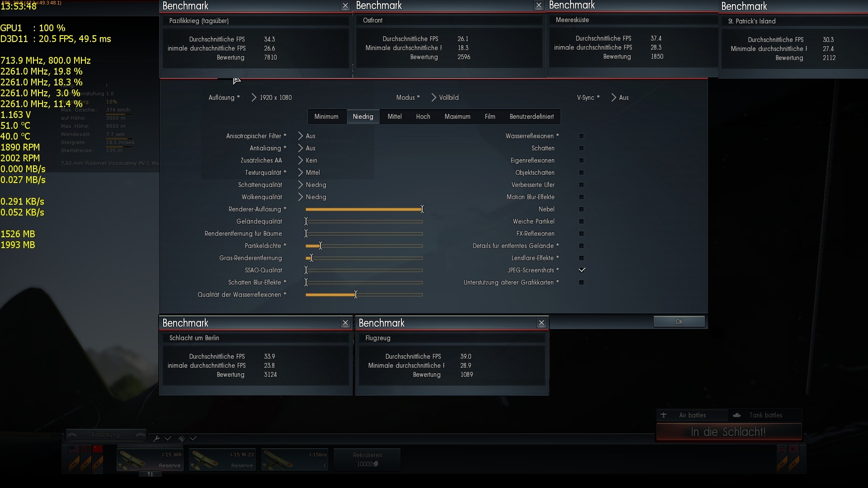Click the wrench repair icon above aircraft slots
Image resolution: width=868 pixels, height=488 pixels.
[156, 438]
